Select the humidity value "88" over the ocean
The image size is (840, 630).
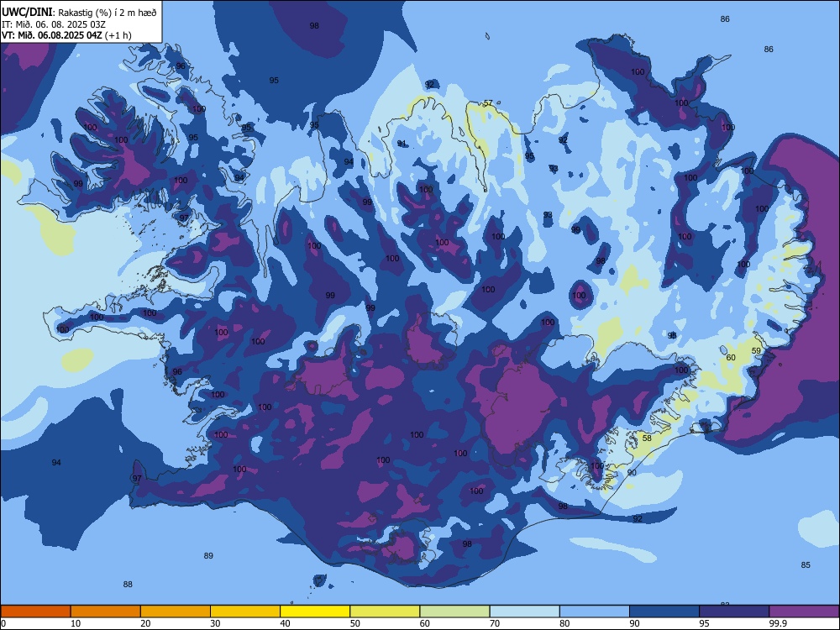[x=128, y=584]
